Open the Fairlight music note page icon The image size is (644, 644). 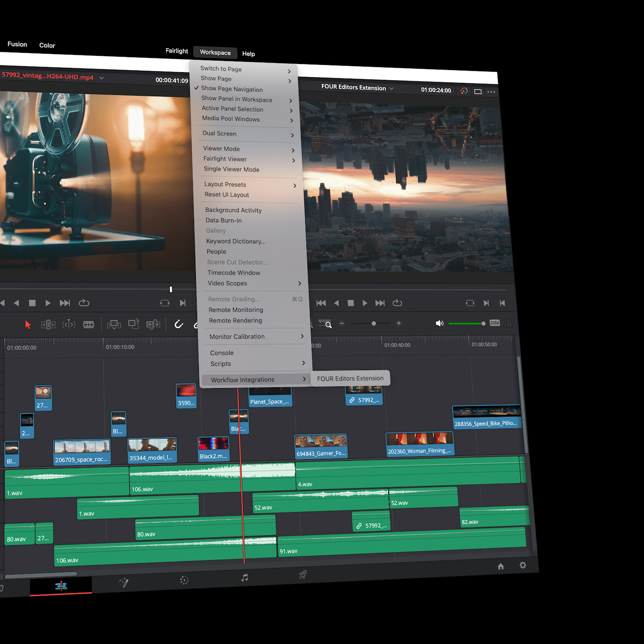pyautogui.click(x=244, y=578)
